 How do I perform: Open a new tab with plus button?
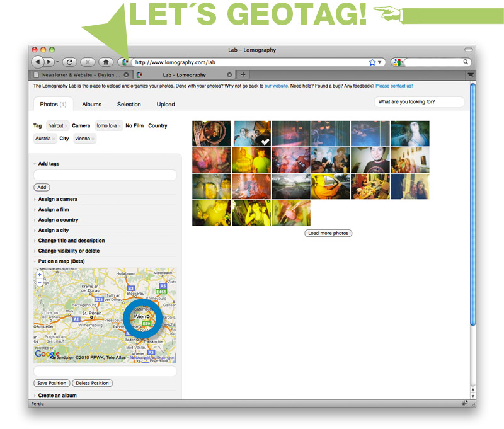(x=243, y=74)
